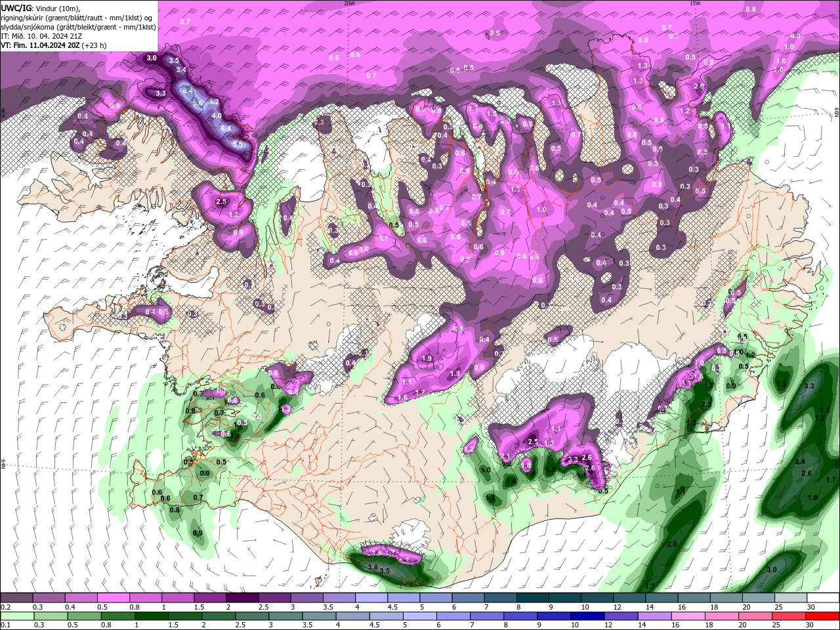Select upper scale dark teal swatch between 8 and 9
The width and height of the screenshot is (840, 630).
pyautogui.click(x=533, y=598)
